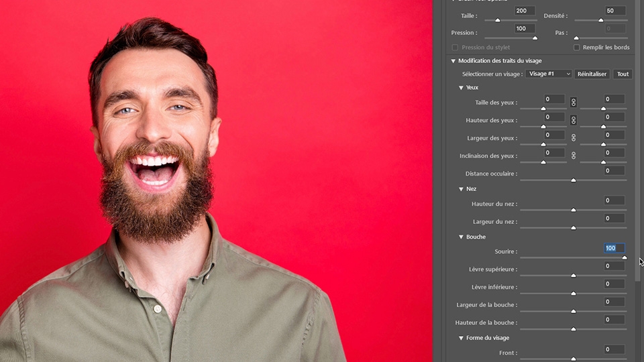Screen dimensions: 644x362
Task: Click the Sourire value field showing 100
Action: point(614,248)
